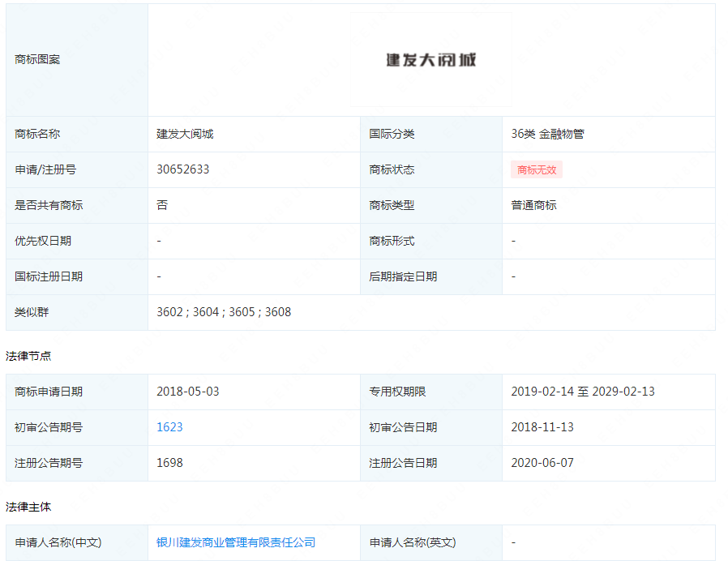
Task: Click the 建发大阅城 trademark image
Action: [431, 60]
